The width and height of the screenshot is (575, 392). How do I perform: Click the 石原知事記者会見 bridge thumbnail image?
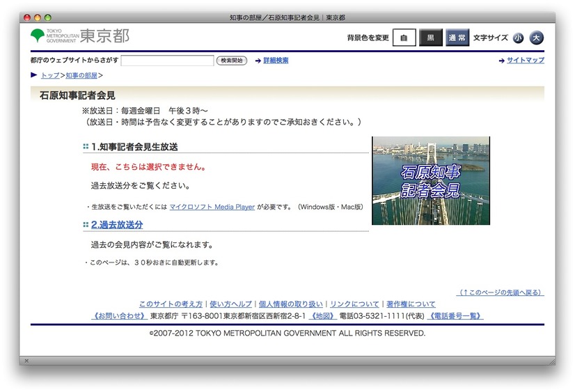(x=431, y=181)
